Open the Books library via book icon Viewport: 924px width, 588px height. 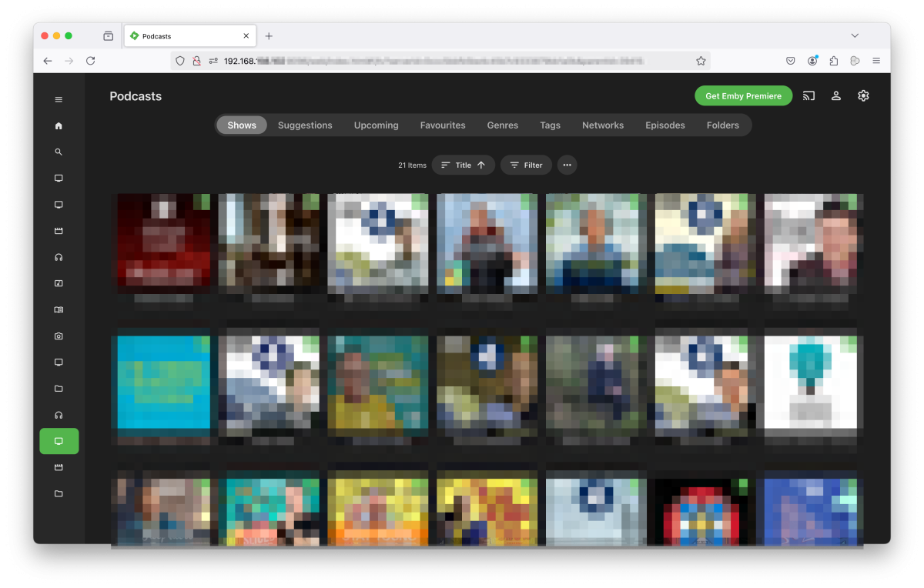59,309
